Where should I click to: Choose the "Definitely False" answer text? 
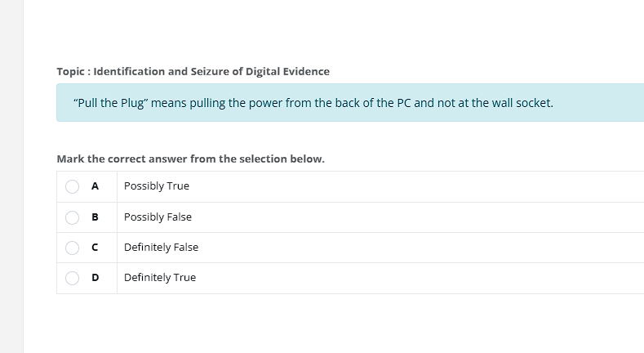(161, 248)
